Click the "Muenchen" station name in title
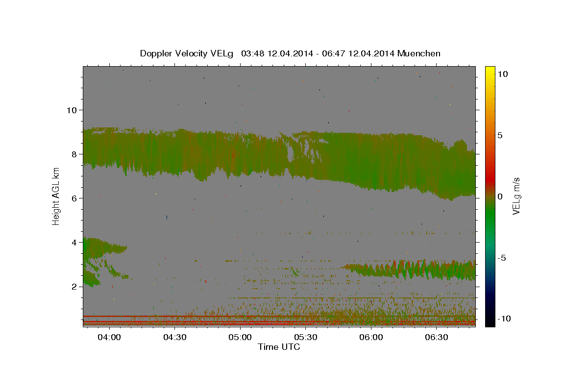This screenshot has width=588, height=392. pos(419,53)
